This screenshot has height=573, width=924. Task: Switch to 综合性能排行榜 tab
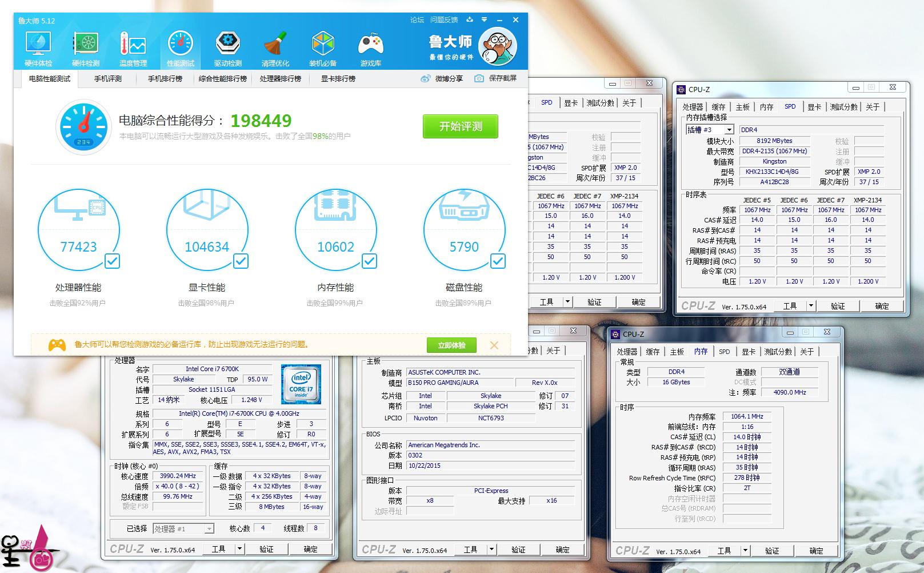click(223, 78)
